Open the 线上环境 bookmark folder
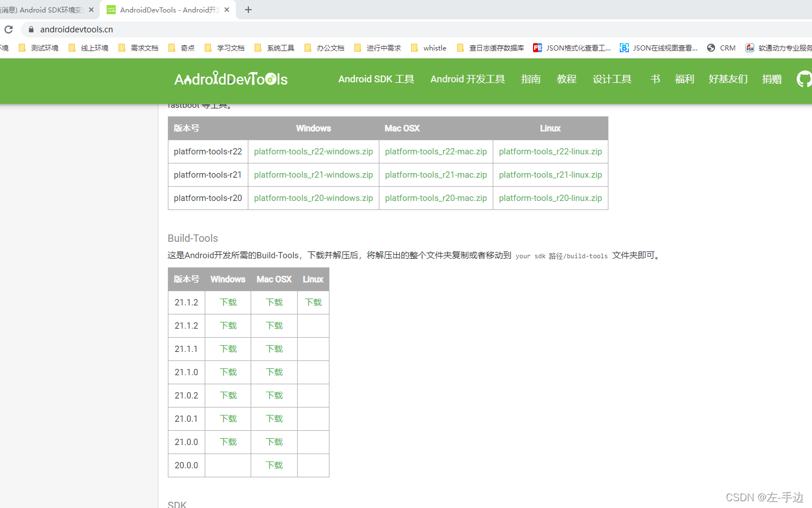Screen dimensions: 812x508 [88, 48]
